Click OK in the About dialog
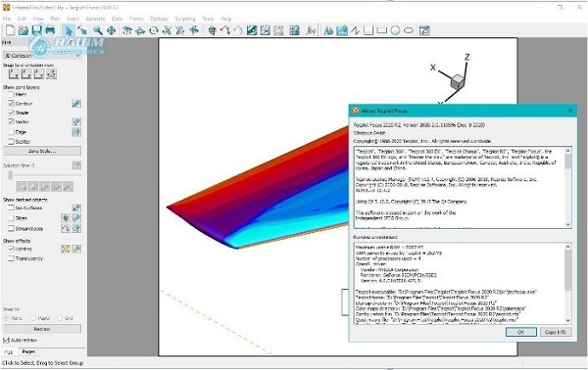The image size is (588, 370). (521, 332)
